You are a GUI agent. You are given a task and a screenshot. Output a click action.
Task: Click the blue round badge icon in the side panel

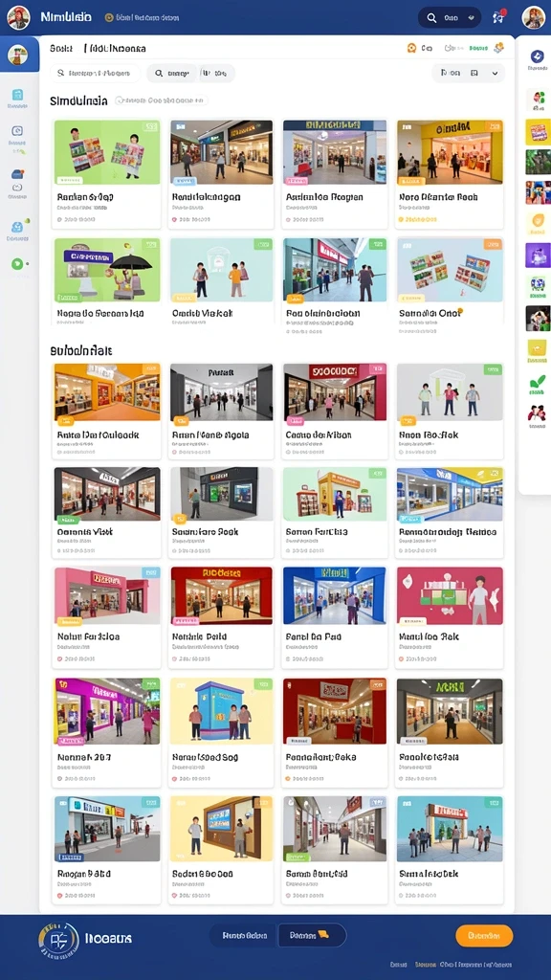coord(537,56)
